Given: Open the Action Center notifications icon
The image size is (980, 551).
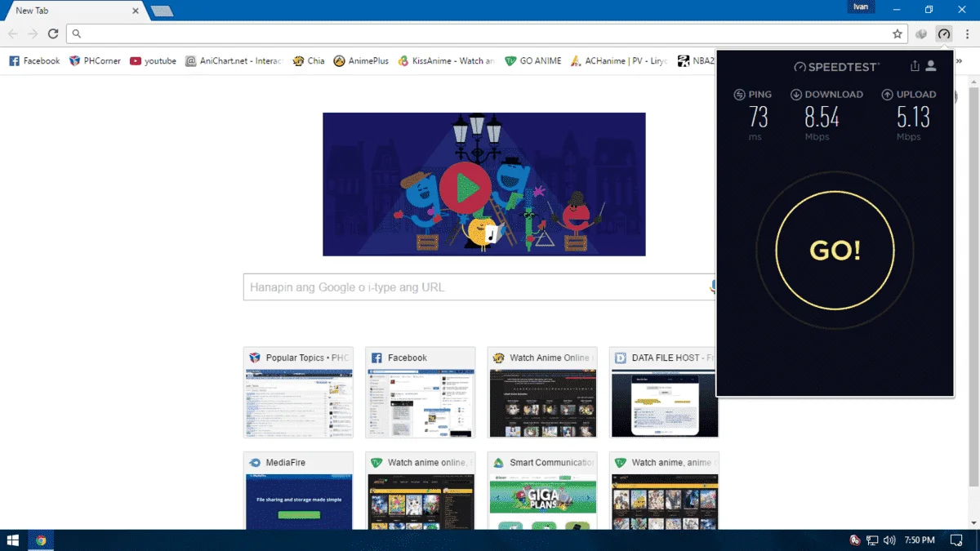Looking at the screenshot, I should click(x=956, y=540).
